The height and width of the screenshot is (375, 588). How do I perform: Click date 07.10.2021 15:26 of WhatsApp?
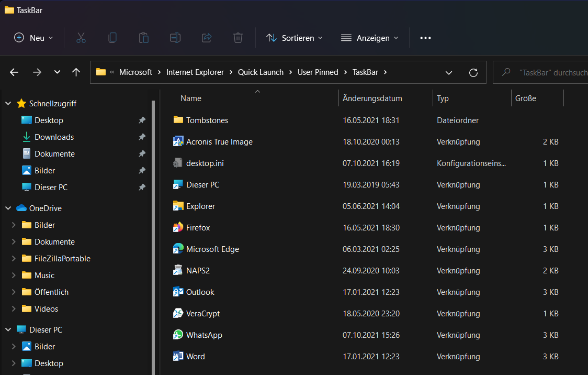point(371,335)
